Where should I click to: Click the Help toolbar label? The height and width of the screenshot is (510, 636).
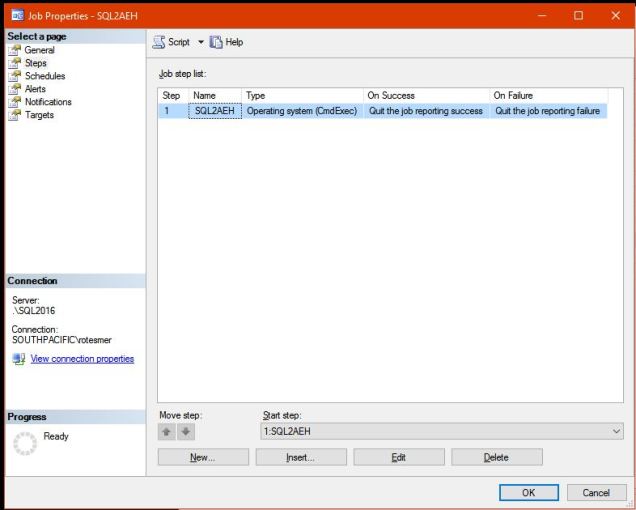(234, 42)
